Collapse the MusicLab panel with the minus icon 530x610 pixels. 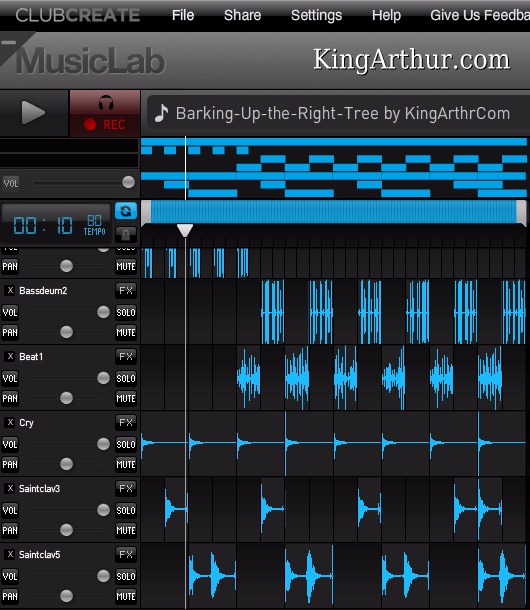coord(9,42)
